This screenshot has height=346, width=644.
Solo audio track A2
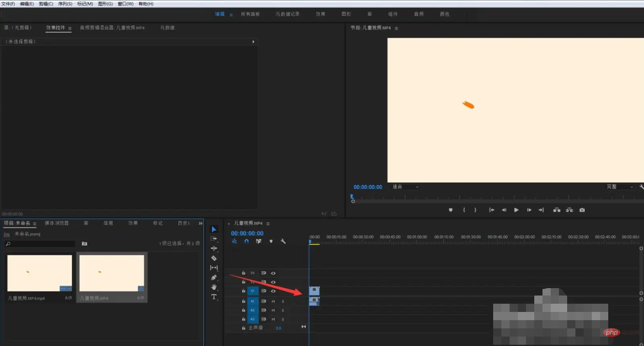(283, 310)
